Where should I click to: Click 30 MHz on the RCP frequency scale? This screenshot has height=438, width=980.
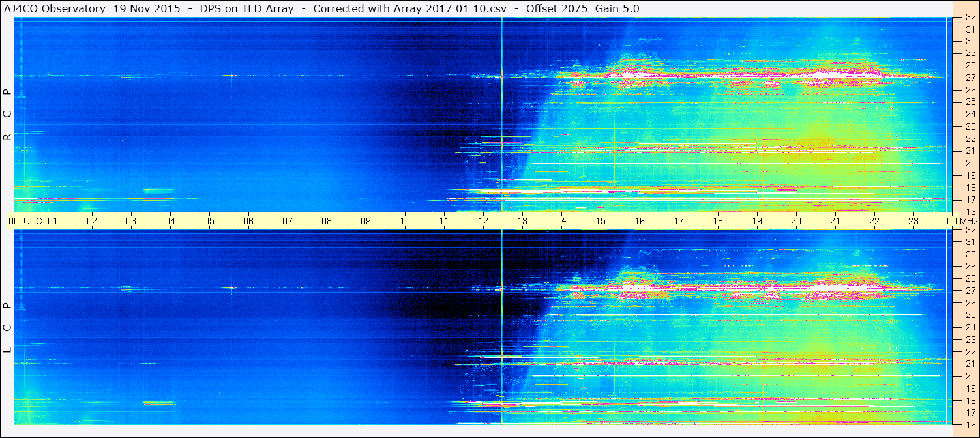pyautogui.click(x=970, y=41)
